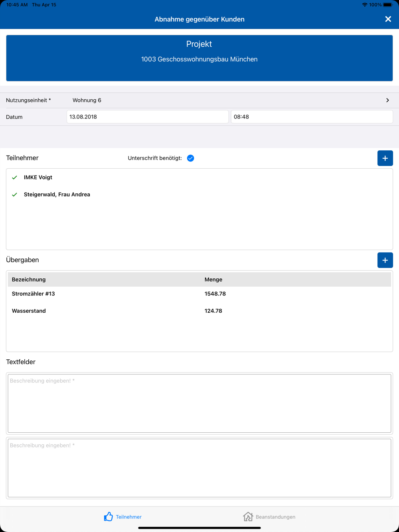
Task: Focus the first Beschreibung eingeben text field
Action: coord(199,403)
